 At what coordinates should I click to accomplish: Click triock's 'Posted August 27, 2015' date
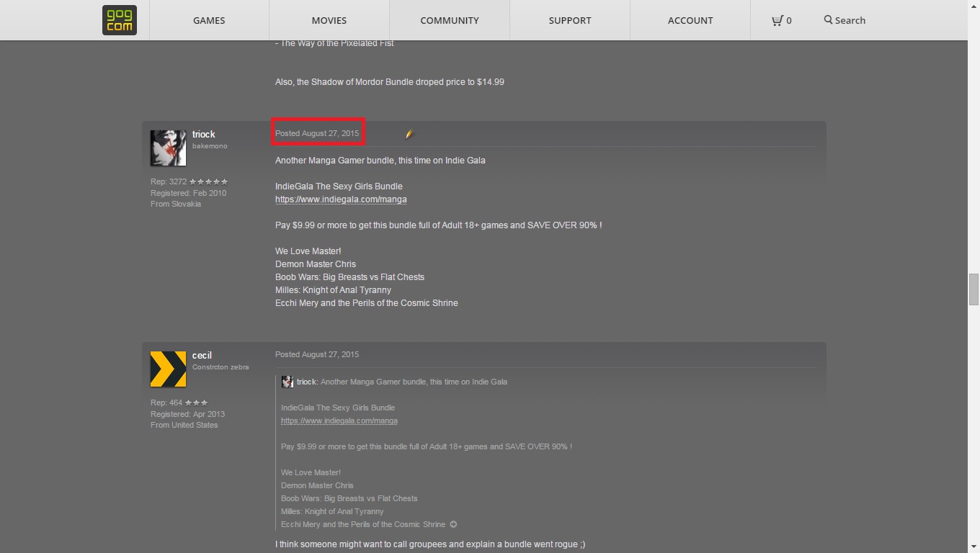317,133
